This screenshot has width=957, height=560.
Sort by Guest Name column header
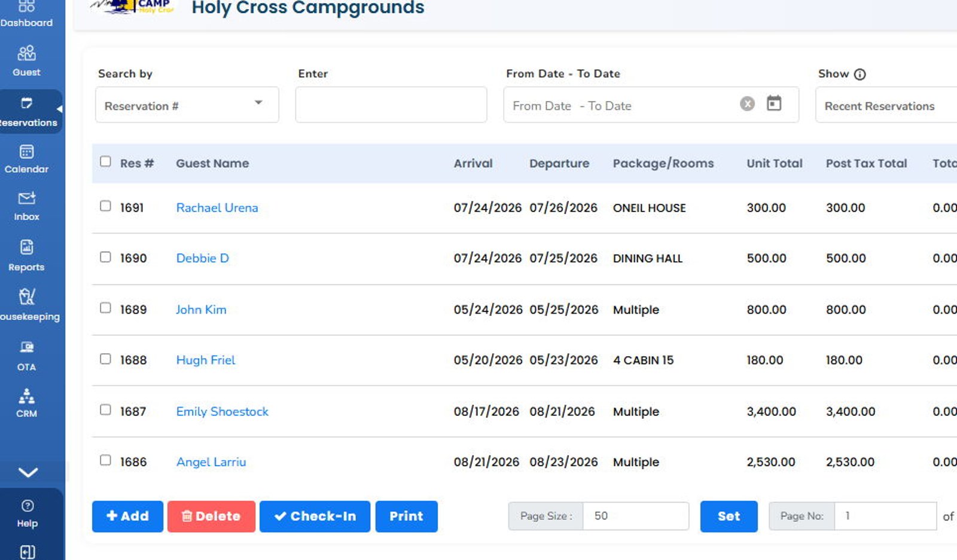click(x=212, y=163)
